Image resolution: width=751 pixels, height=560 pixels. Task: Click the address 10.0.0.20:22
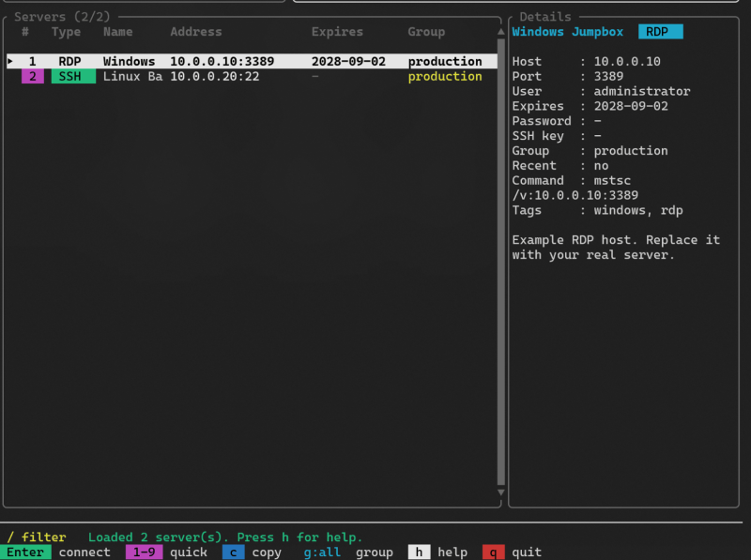[x=215, y=77]
